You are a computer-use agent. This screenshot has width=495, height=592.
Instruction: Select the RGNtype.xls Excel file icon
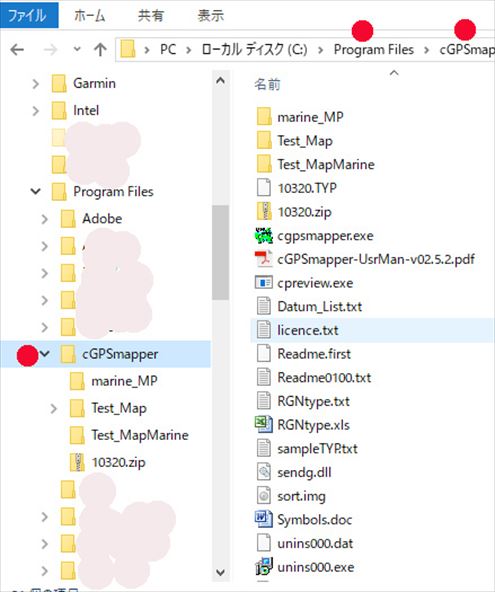pos(264,424)
